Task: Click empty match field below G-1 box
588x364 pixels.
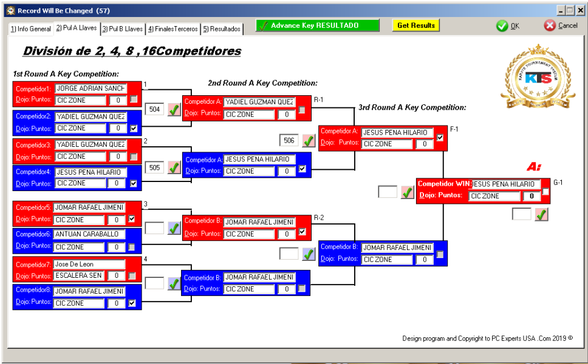Action: (522, 214)
